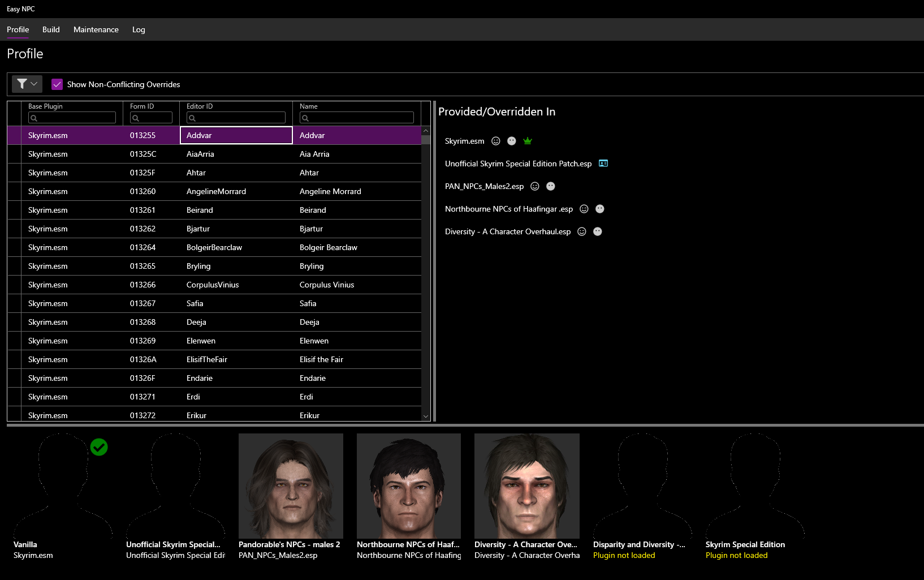Viewport: 924px width, 580px height.
Task: Click Diversity Character Overhaul face icon
Action: [598, 231]
